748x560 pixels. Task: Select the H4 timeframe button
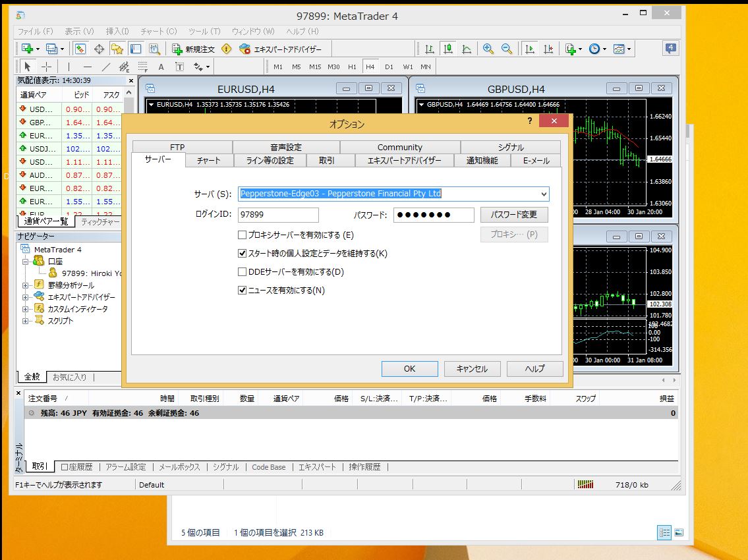point(370,67)
